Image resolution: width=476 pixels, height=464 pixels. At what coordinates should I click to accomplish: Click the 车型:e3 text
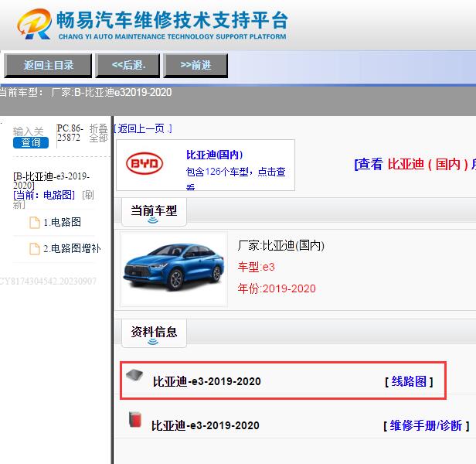click(x=257, y=267)
